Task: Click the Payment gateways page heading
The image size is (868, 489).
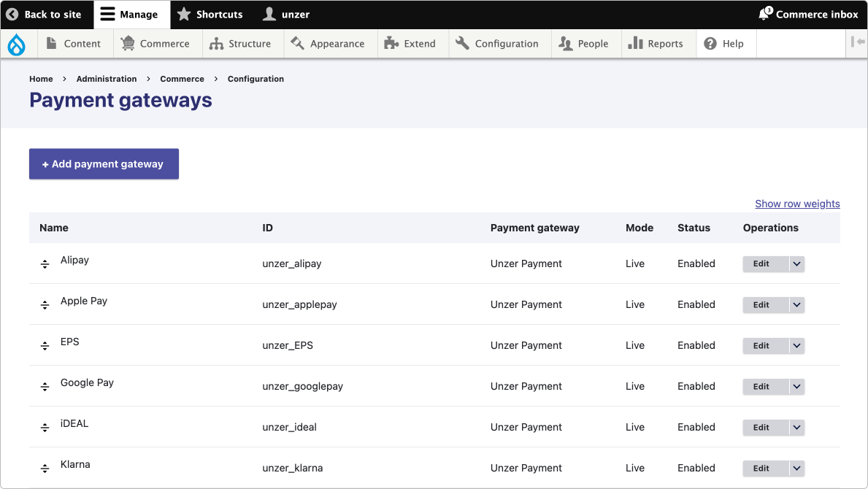Action: point(120,100)
